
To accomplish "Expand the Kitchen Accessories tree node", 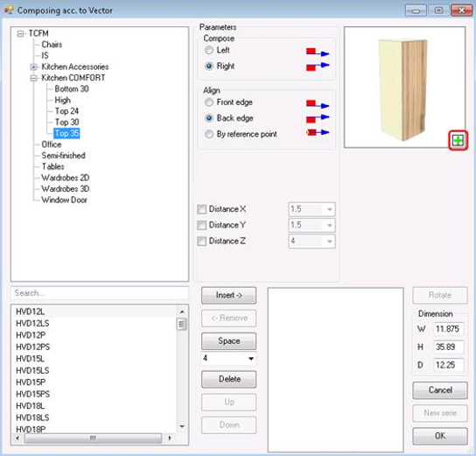I will tap(34, 67).
